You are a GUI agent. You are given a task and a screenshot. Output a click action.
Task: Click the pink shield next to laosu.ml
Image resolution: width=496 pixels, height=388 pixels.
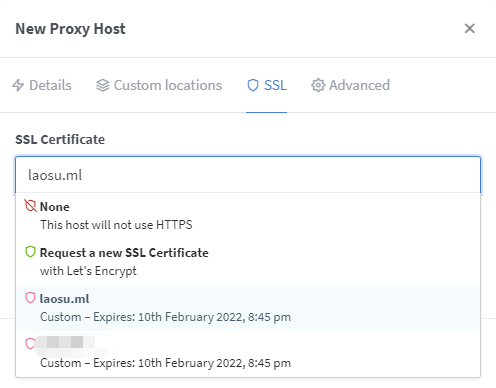30,298
